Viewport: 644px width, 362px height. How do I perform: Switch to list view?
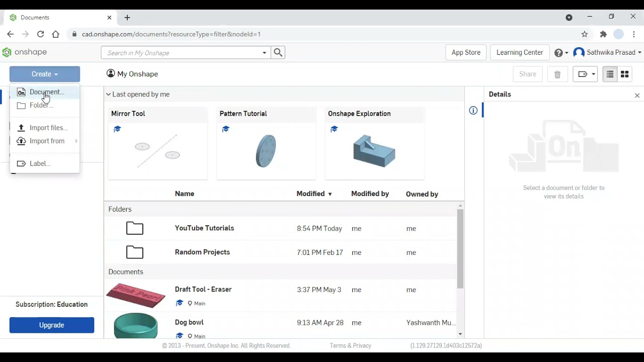(x=610, y=74)
